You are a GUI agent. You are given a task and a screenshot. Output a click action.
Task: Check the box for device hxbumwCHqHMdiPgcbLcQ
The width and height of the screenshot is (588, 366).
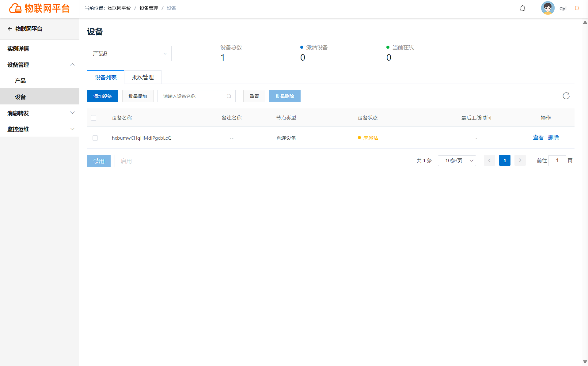95,138
